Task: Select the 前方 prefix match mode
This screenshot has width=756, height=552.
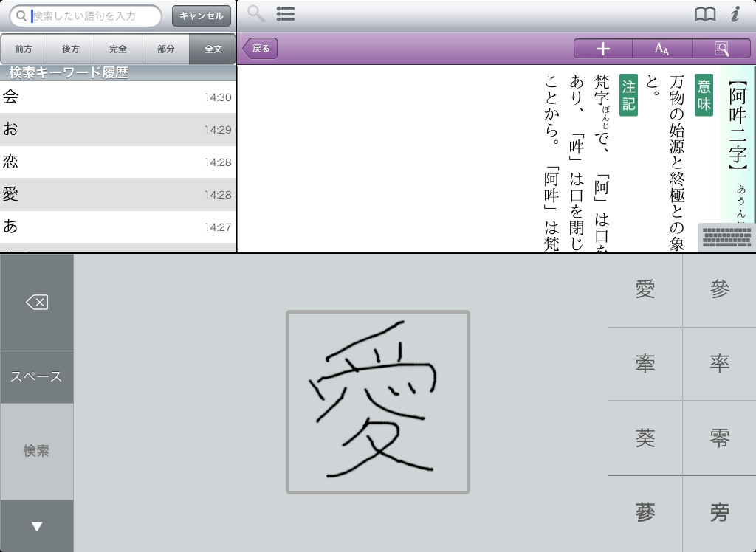Action: pyautogui.click(x=24, y=49)
